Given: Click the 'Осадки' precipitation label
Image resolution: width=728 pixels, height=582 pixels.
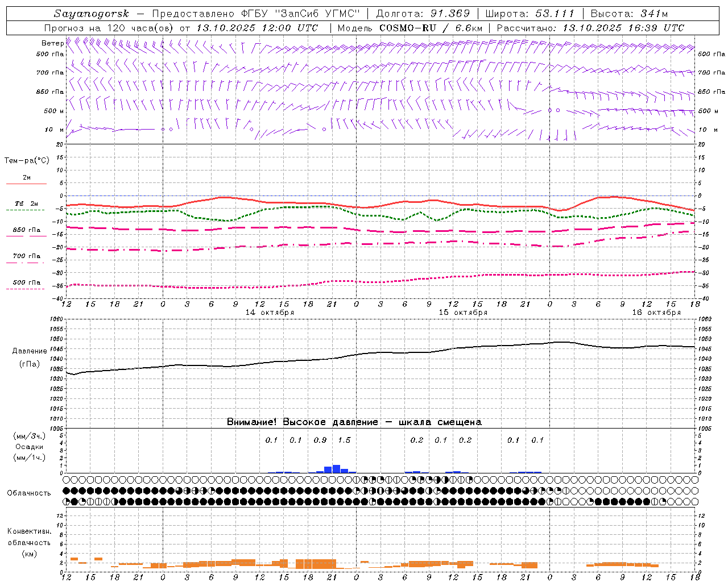Looking at the screenshot, I should click(30, 447).
